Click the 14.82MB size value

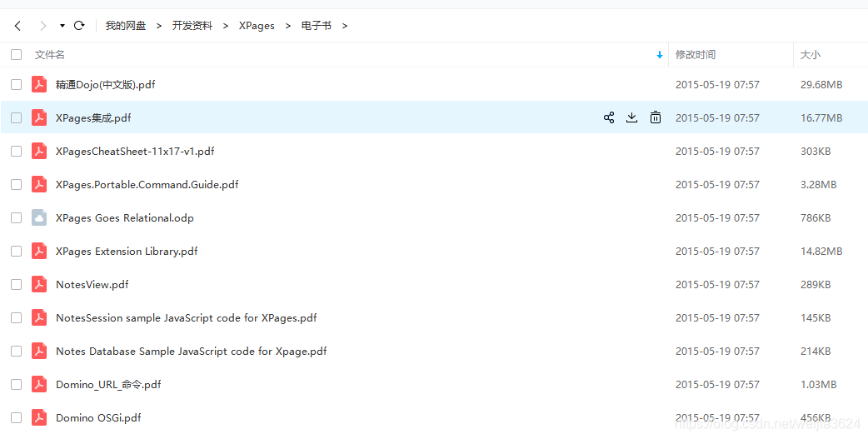point(821,252)
